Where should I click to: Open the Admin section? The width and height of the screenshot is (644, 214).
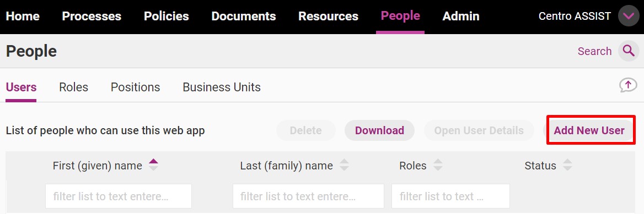coord(461,16)
